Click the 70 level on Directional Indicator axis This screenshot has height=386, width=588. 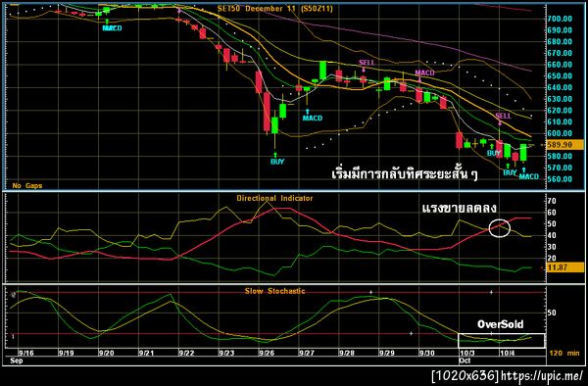click(552, 201)
